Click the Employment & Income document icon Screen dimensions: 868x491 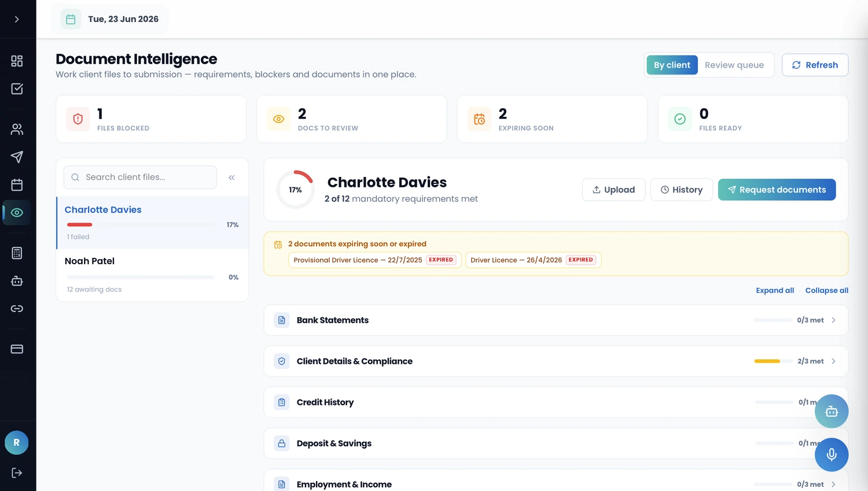(x=282, y=485)
